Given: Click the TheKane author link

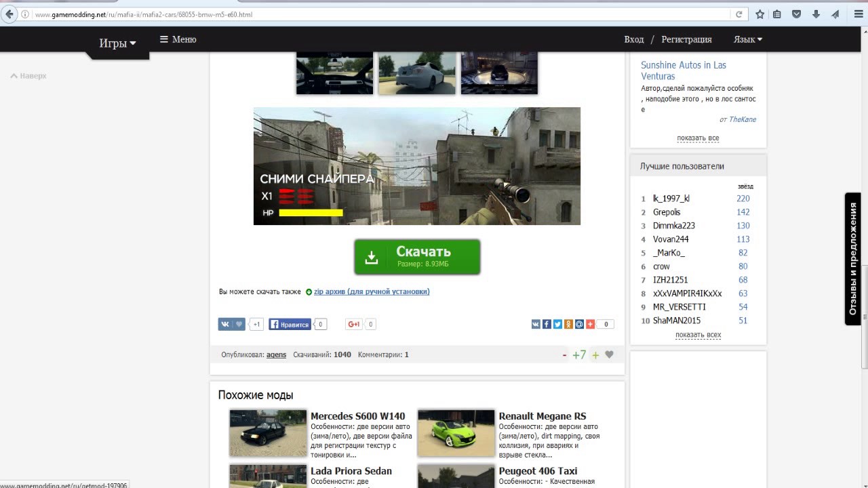Looking at the screenshot, I should pos(743,119).
